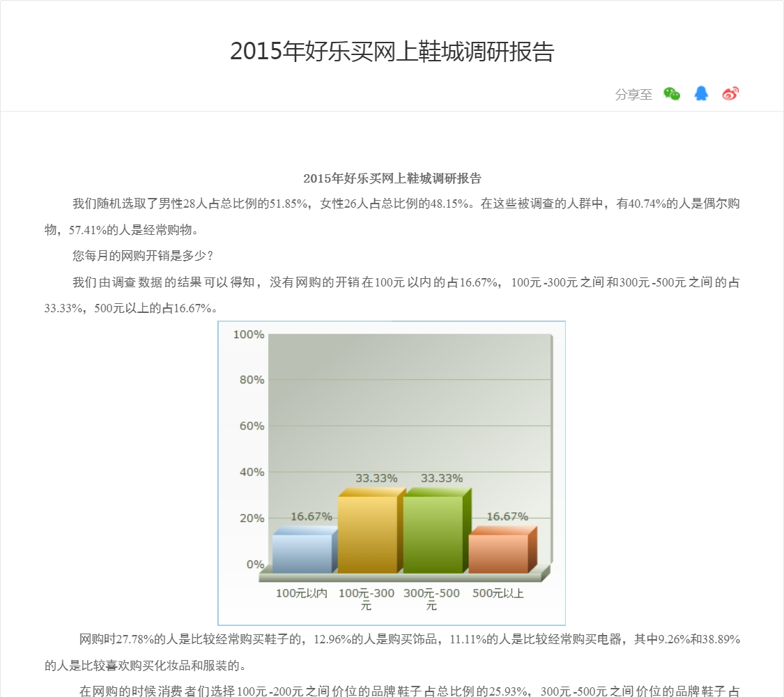Click the 100元-300元 x-axis label
This screenshot has width=784, height=697.
[x=367, y=599]
